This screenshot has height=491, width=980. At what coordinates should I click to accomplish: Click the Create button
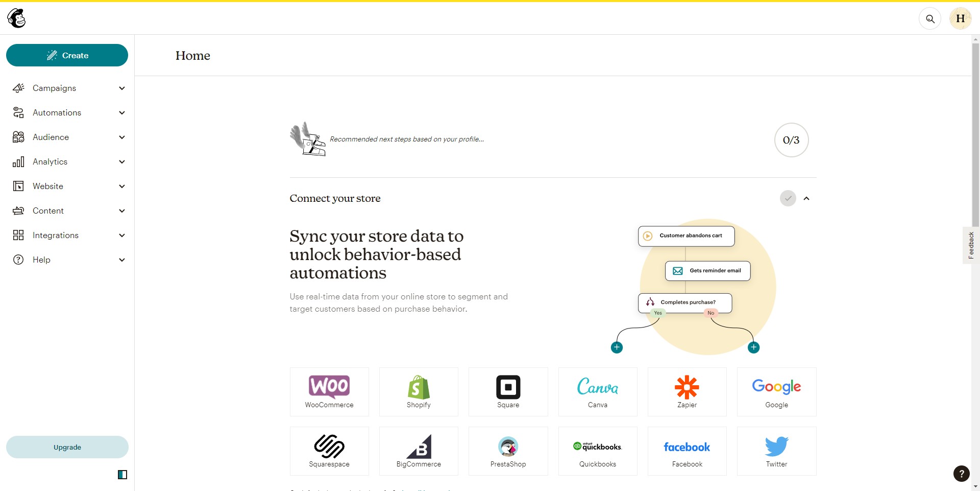[67, 55]
